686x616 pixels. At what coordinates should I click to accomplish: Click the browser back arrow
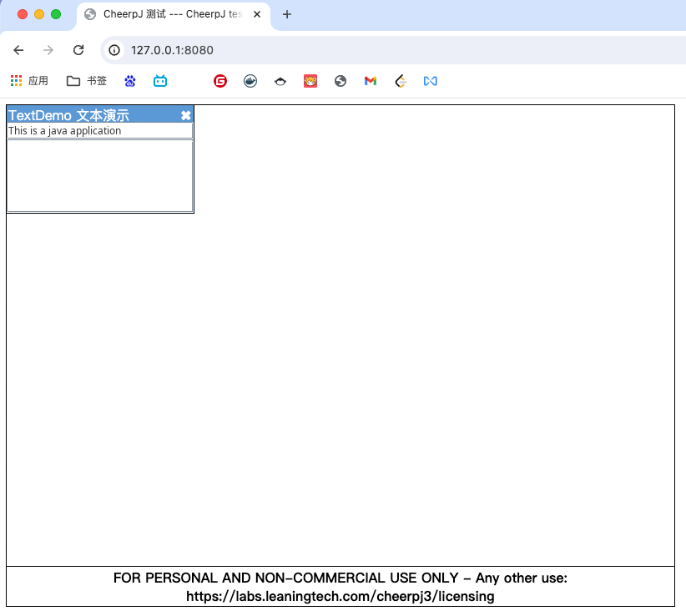18,50
